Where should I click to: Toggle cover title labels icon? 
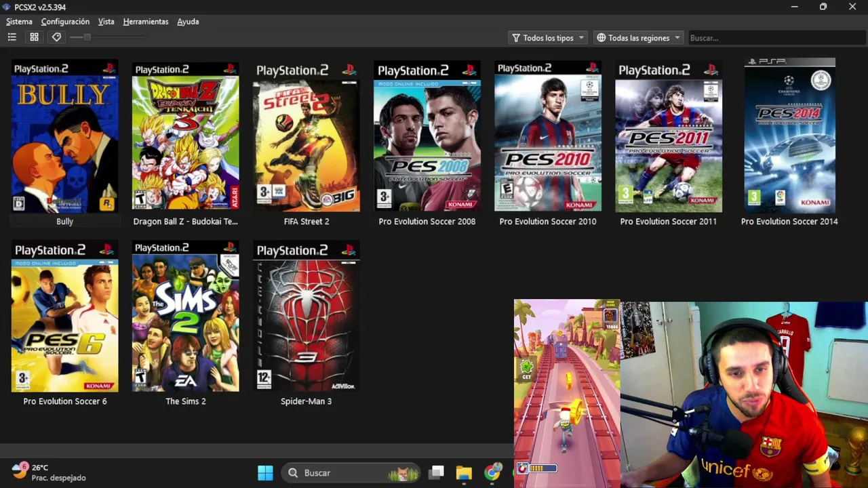pos(56,37)
